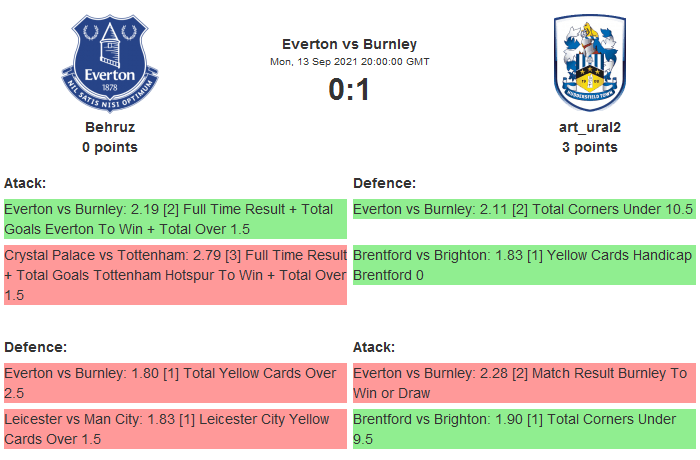Click the Defence heading above the Total Corners Under 10.5 bet
This screenshot has width=700, height=460.
(x=385, y=183)
